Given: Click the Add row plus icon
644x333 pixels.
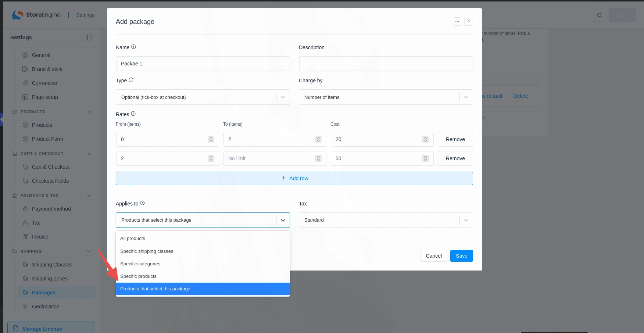Looking at the screenshot, I should click(x=283, y=178).
